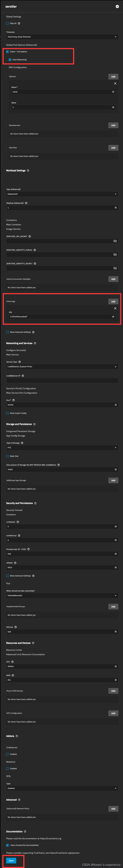Open help for runAsUser
The width and height of the screenshot is (123, 868).
18,522
